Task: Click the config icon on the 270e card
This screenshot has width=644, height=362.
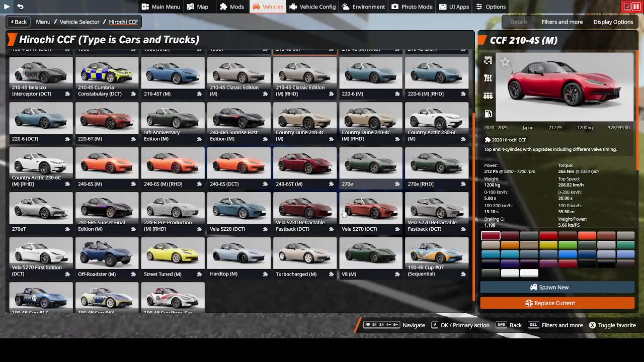Action: [397, 184]
